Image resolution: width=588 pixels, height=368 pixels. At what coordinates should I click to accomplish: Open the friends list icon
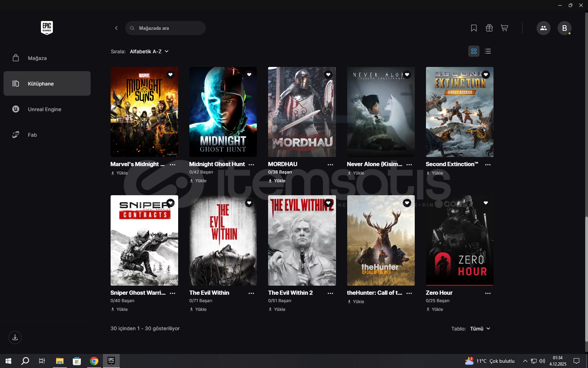[544, 28]
